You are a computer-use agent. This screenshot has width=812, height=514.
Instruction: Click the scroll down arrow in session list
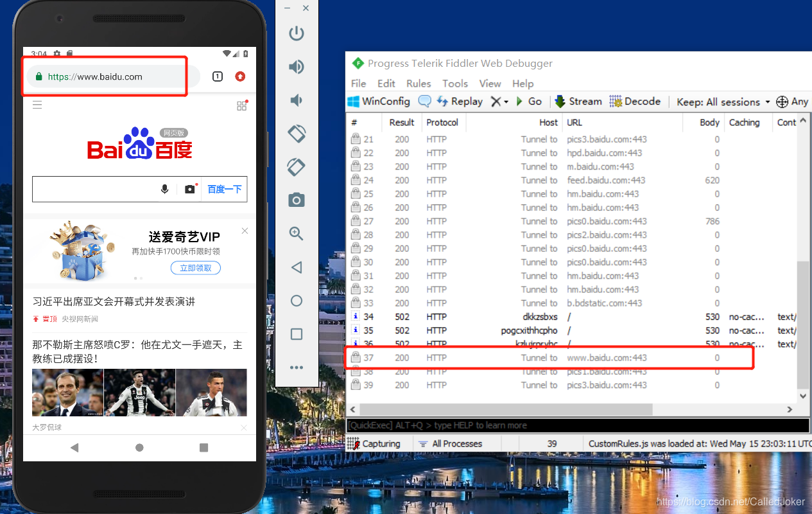[x=803, y=396]
